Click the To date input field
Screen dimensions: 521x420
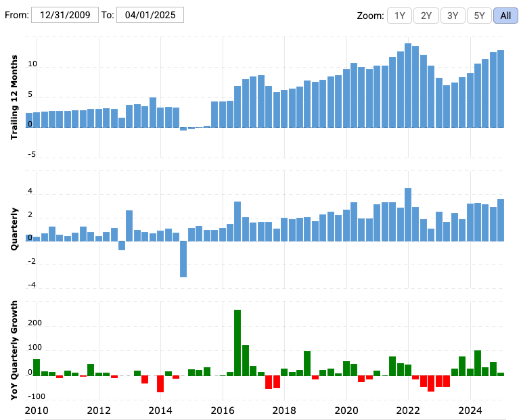point(150,15)
